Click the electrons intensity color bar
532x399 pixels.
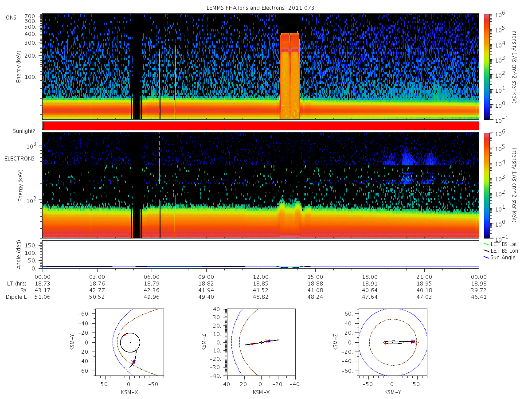click(x=486, y=185)
